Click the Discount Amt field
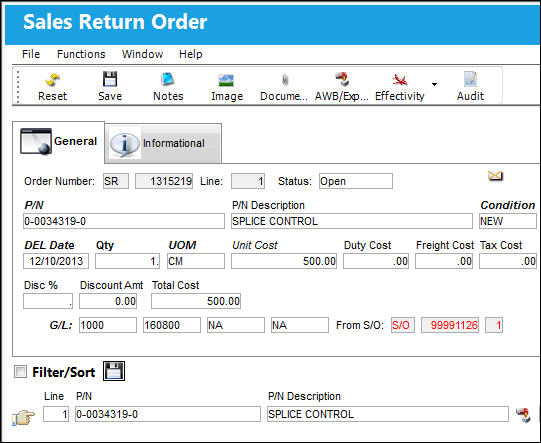 point(108,301)
